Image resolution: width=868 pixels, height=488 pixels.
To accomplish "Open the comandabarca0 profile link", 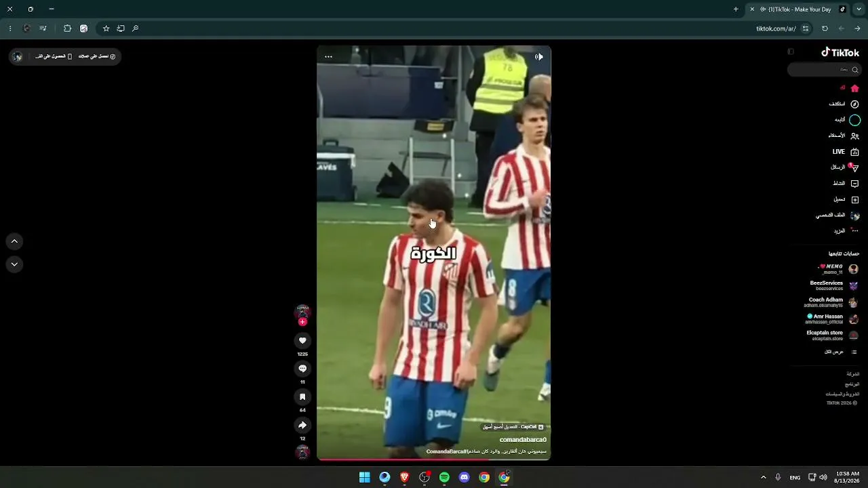I will click(x=523, y=440).
